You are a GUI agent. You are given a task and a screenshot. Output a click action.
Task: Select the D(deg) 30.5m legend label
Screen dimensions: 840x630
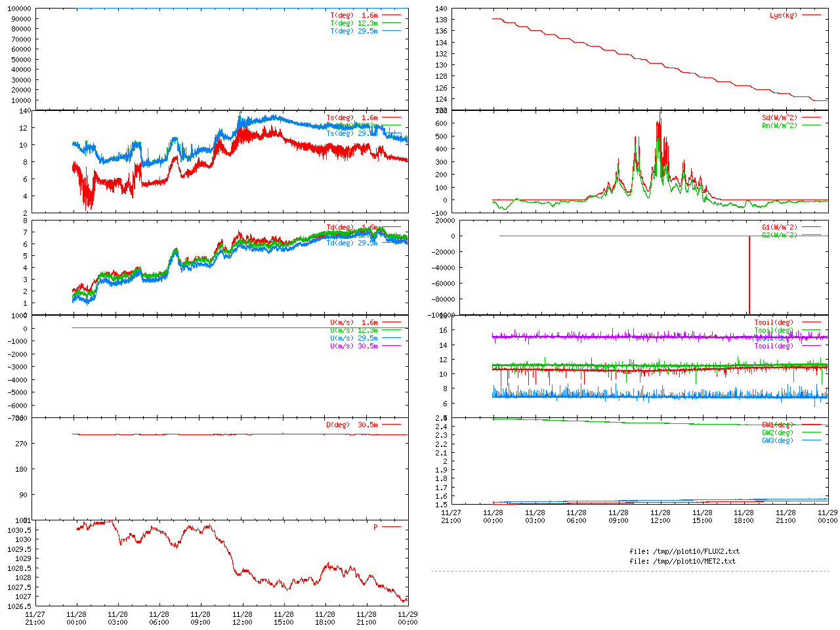click(352, 425)
